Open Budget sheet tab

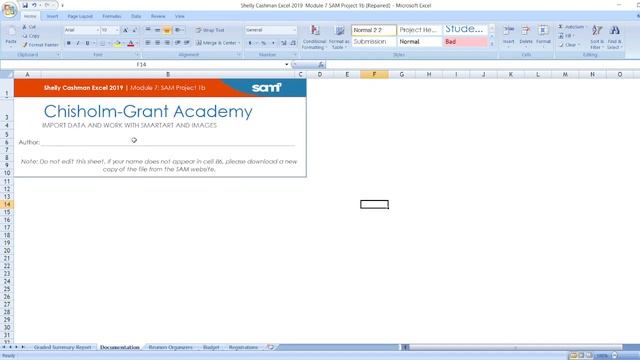[x=211, y=347]
